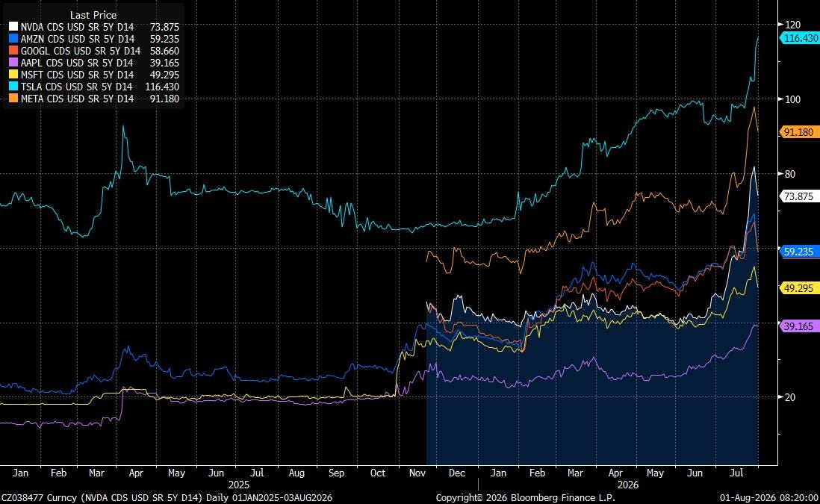Viewport: 820px width, 504px height.
Task: Click legend value 73.875 for NVDA
Action: (x=164, y=27)
